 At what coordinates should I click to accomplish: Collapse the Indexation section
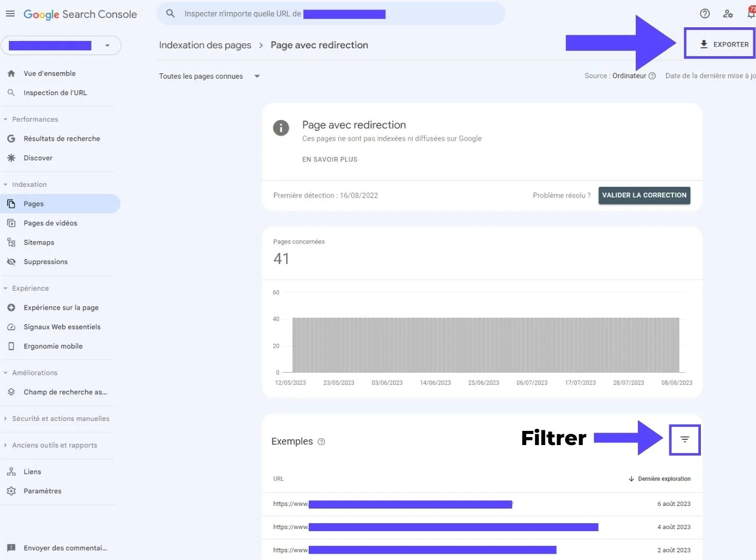(26, 184)
